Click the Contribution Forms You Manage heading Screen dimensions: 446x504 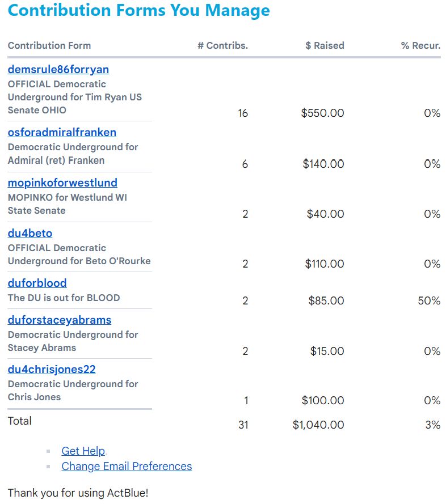(139, 10)
